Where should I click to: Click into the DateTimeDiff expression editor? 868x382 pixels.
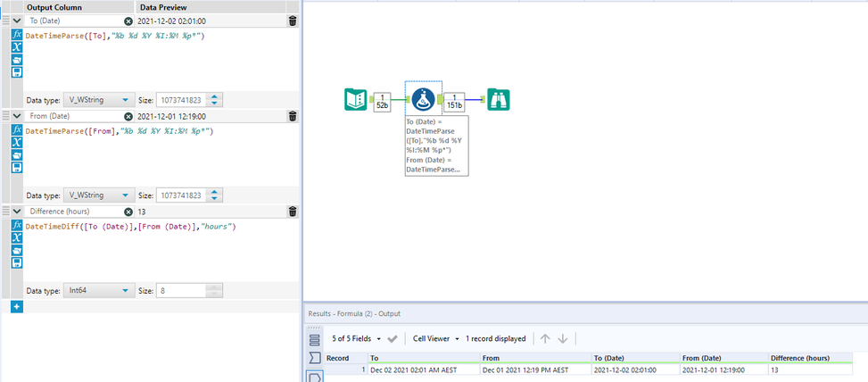tap(161, 250)
